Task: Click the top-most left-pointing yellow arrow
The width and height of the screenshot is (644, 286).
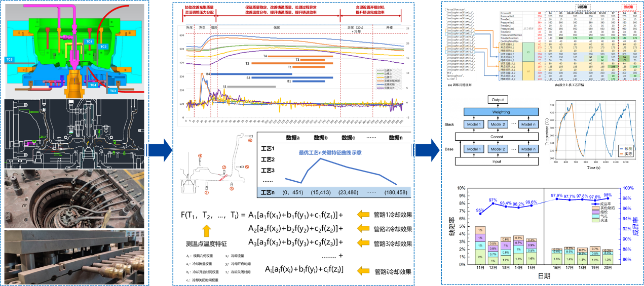Action: point(363,215)
